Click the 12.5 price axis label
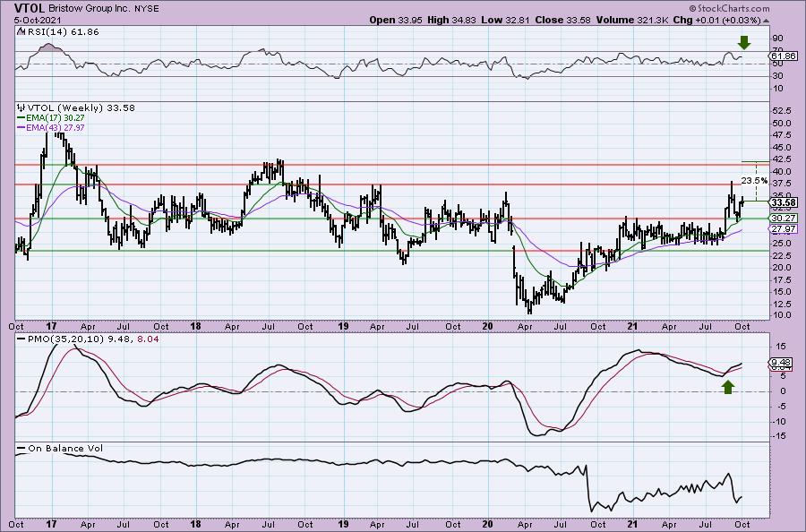The width and height of the screenshot is (806, 532). click(x=781, y=304)
